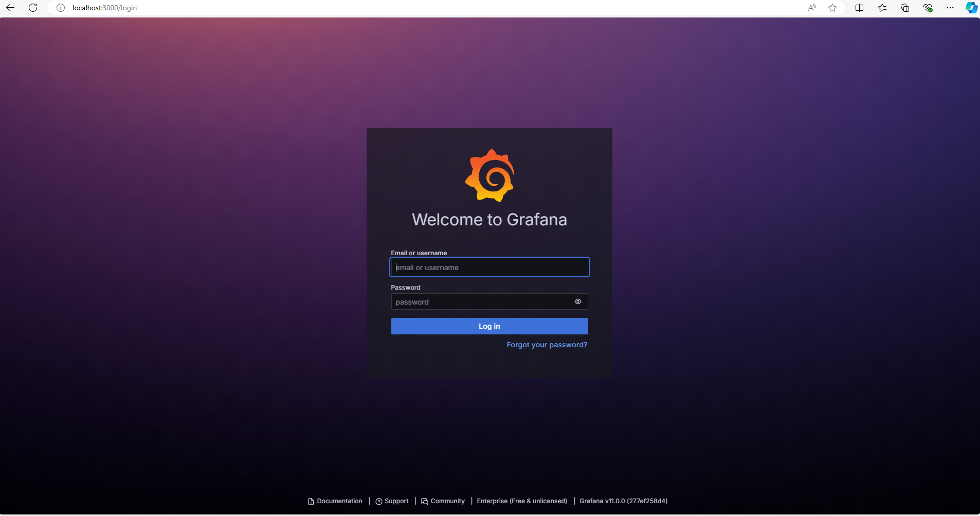Open the Community footer link
The height and width of the screenshot is (516, 980).
tap(443, 501)
